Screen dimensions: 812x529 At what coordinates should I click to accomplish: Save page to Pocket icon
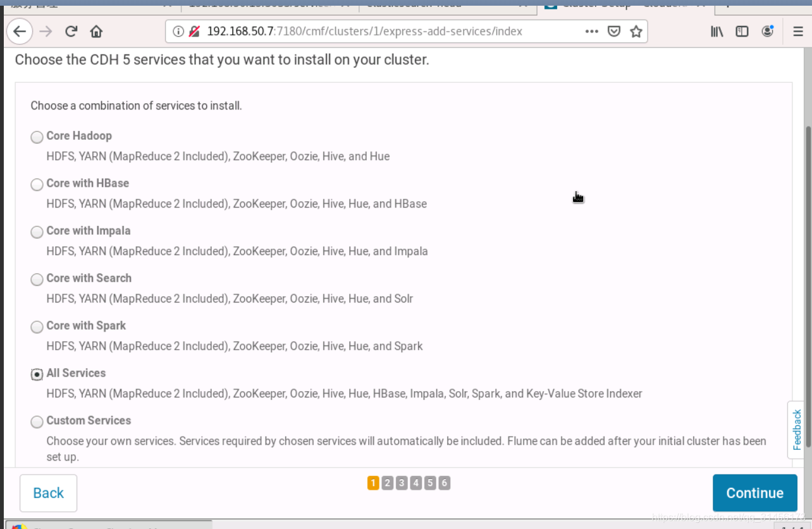tap(614, 31)
